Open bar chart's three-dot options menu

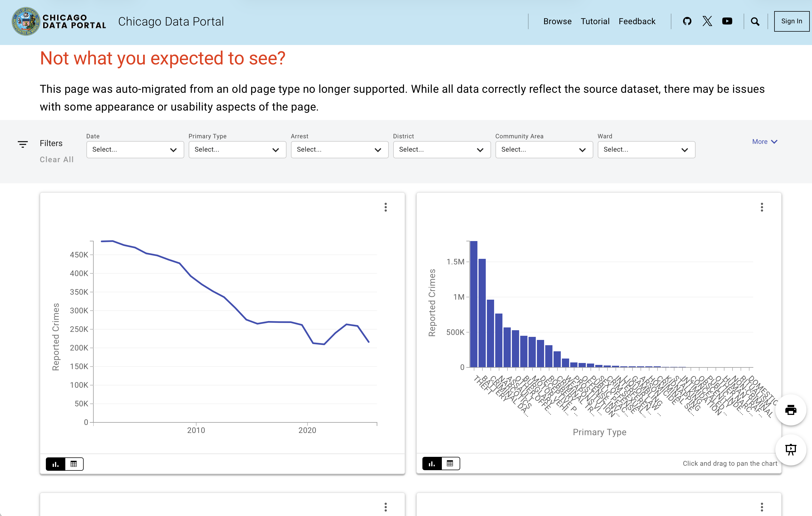[761, 207]
